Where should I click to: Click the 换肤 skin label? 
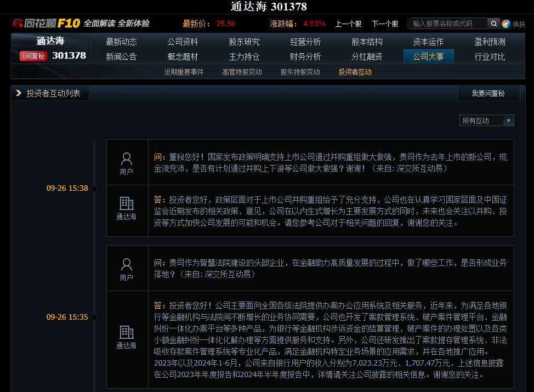click(519, 24)
